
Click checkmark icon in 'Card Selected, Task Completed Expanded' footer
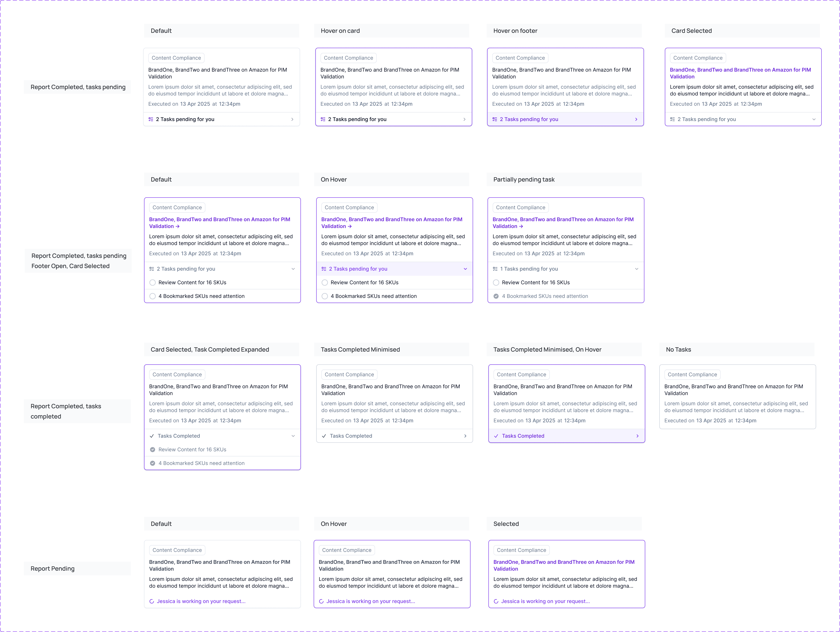tap(152, 436)
